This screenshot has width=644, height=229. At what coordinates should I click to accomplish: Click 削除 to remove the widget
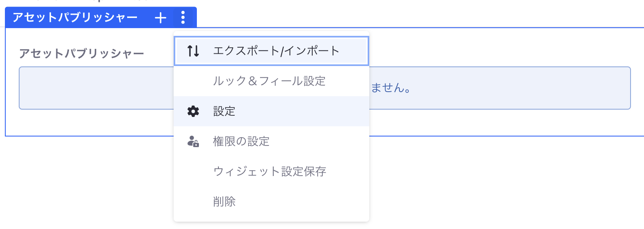pos(224,202)
